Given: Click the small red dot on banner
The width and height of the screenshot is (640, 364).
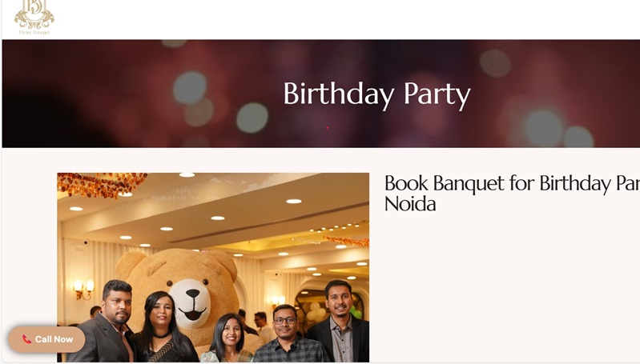Looking at the screenshot, I should [328, 127].
